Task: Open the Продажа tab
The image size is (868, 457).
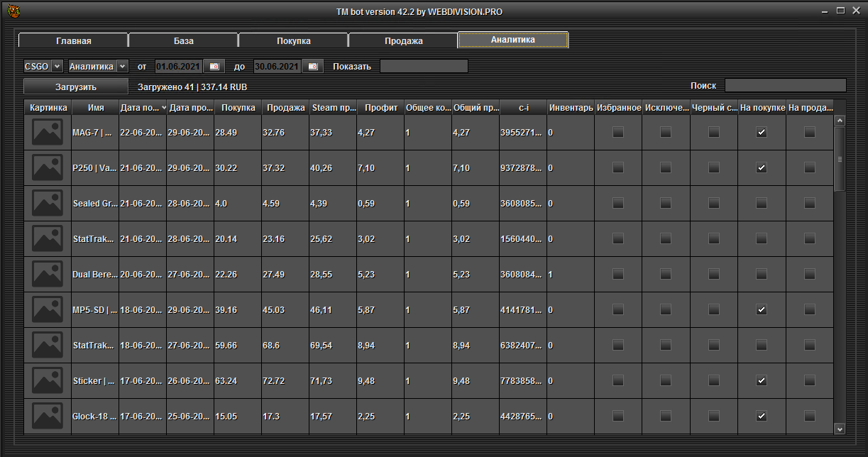Action: click(403, 40)
